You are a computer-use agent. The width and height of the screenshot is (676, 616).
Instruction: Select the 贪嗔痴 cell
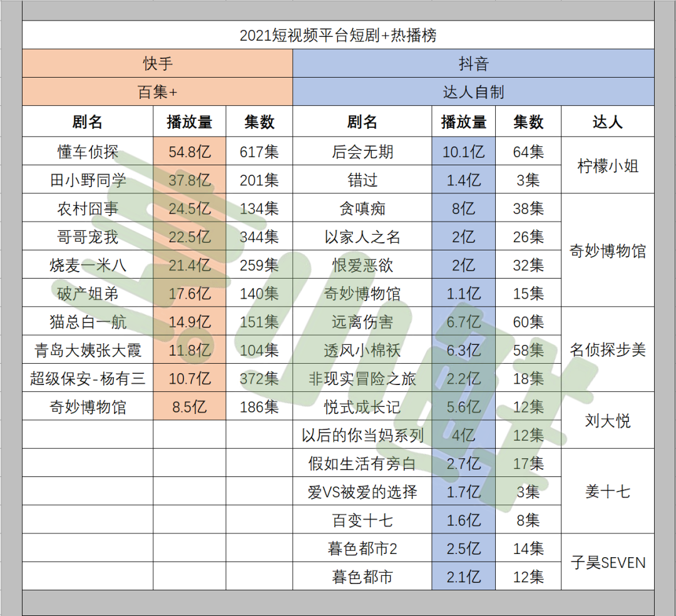362,208
